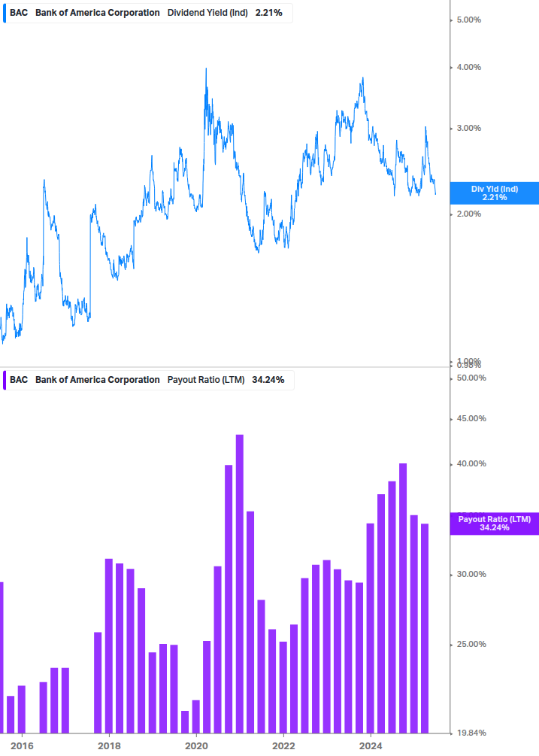
Task: Click the 30.00% payout ratio axis label
Action: pos(471,574)
